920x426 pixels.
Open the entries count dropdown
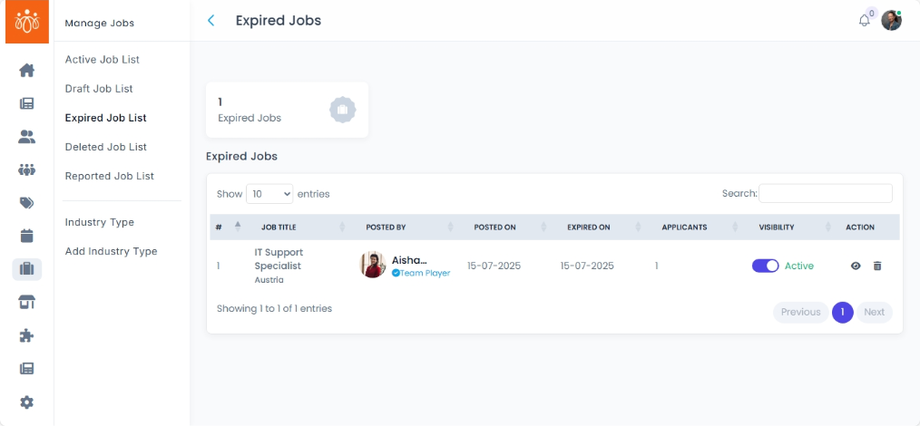(x=269, y=194)
